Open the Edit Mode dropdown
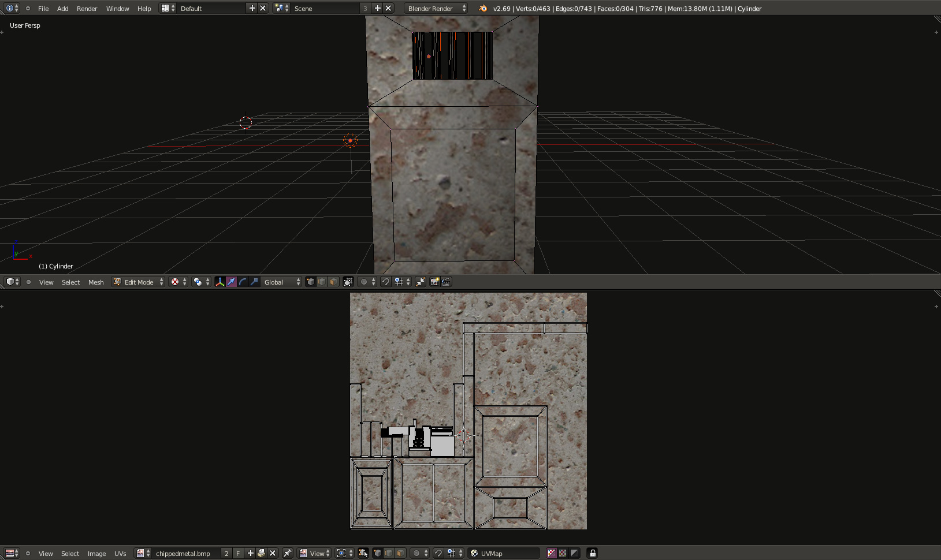The image size is (941, 560). pos(138,282)
